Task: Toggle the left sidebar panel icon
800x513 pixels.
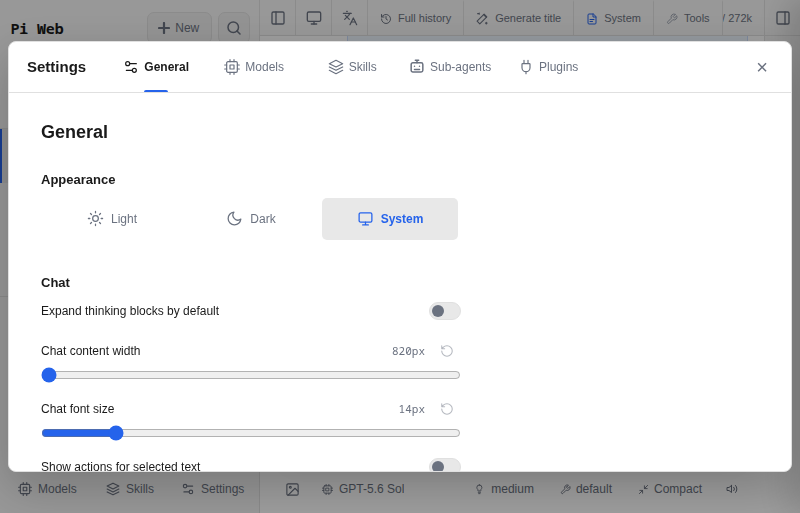Action: tap(278, 18)
